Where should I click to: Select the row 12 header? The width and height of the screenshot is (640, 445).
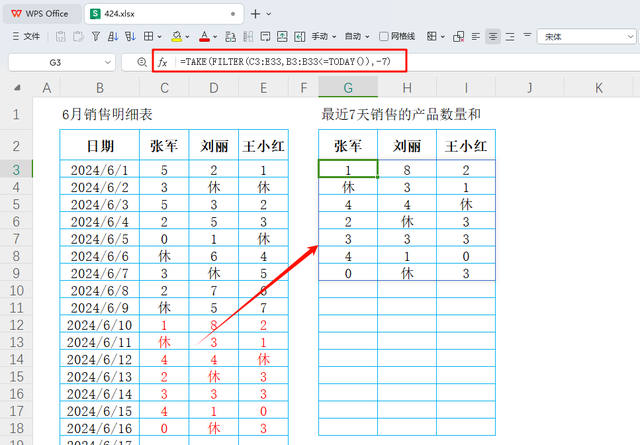tap(16, 325)
